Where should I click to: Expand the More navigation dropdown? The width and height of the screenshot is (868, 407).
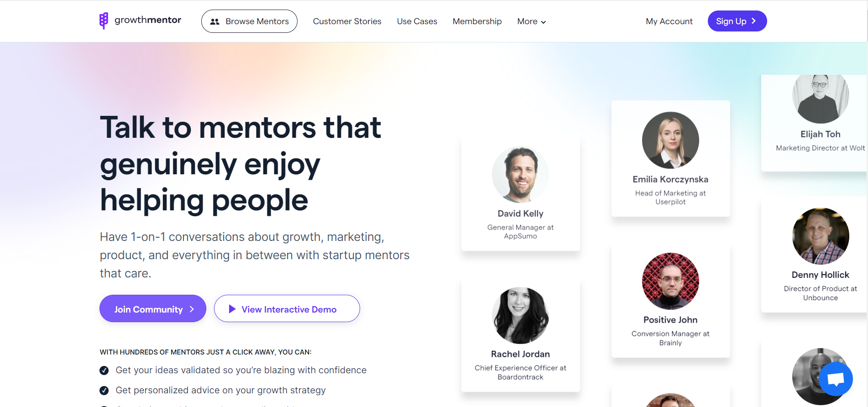(531, 21)
